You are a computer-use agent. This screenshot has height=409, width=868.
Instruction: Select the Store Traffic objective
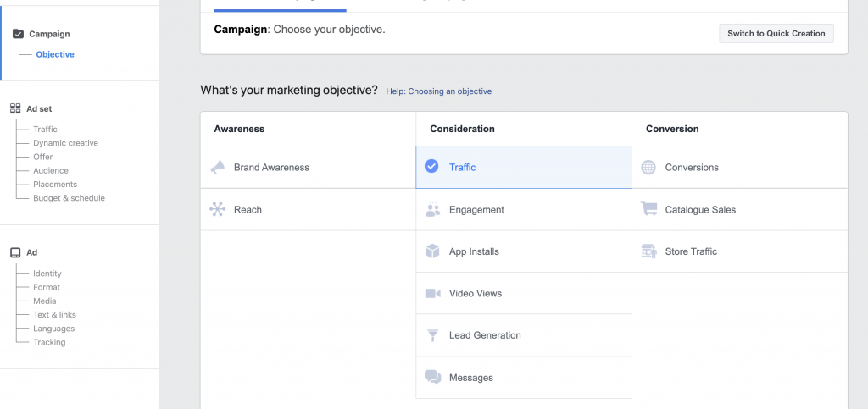pos(739,251)
